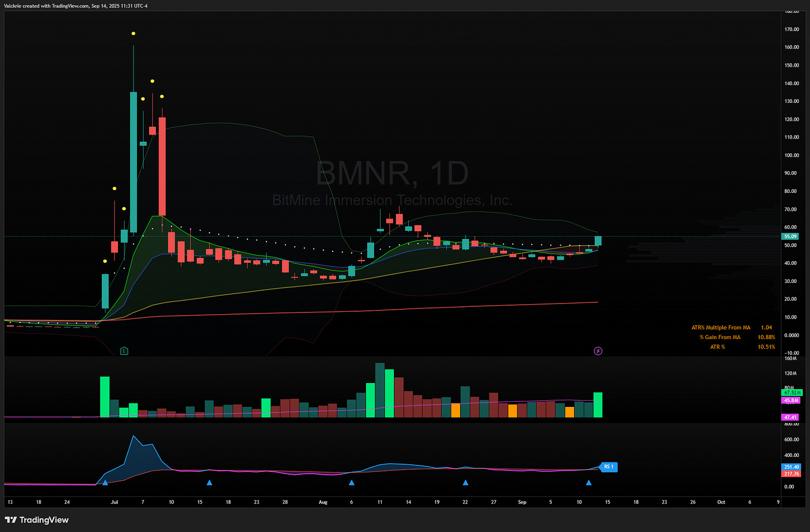Click the 600.00 RS axis label
The width and height of the screenshot is (810, 532).
(792, 440)
